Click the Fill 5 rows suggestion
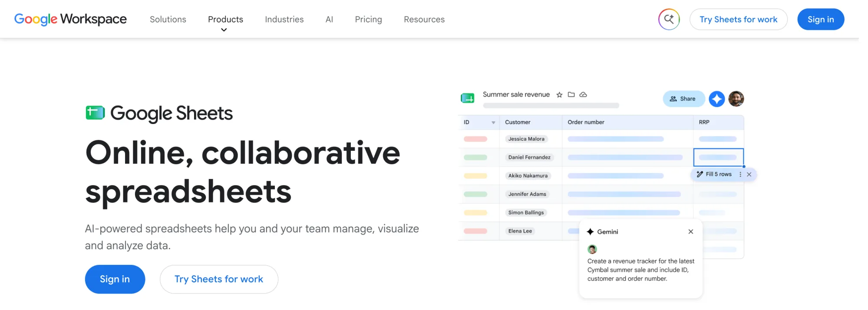 tap(714, 174)
